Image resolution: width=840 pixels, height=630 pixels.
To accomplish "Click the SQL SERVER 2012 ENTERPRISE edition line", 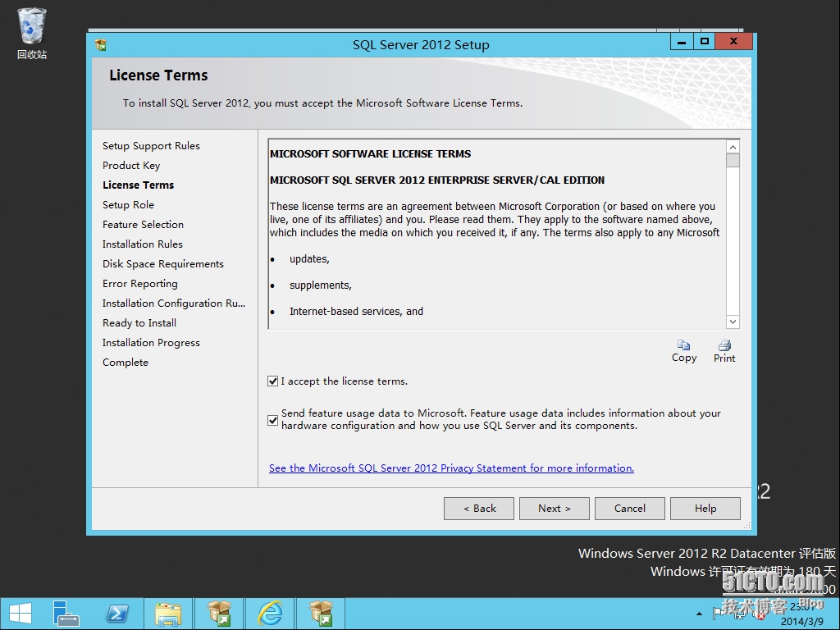I will pos(437,180).
